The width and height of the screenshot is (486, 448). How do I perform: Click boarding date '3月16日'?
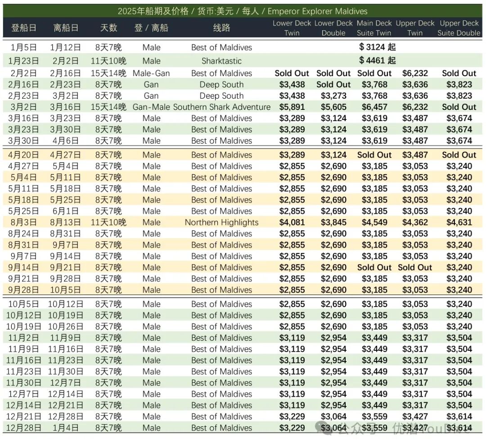tap(24, 118)
